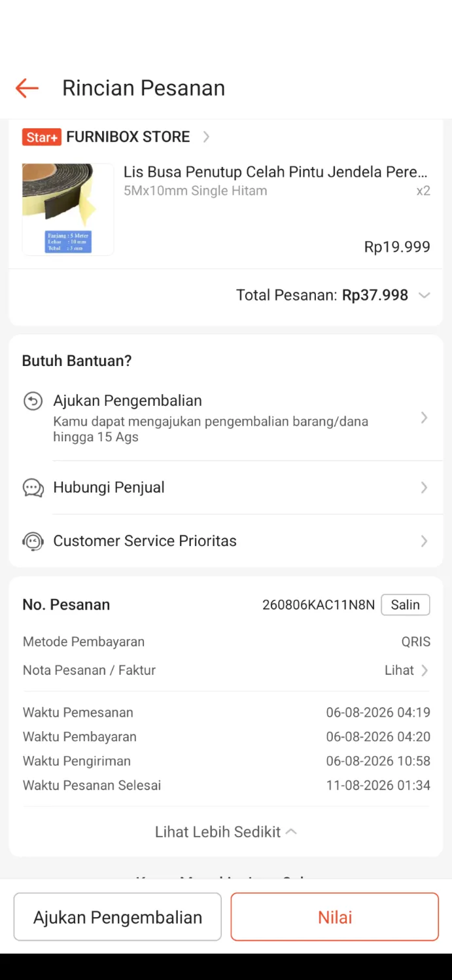The width and height of the screenshot is (452, 980).
Task: Open the Hubungi Penjual row
Action: [x=226, y=488]
